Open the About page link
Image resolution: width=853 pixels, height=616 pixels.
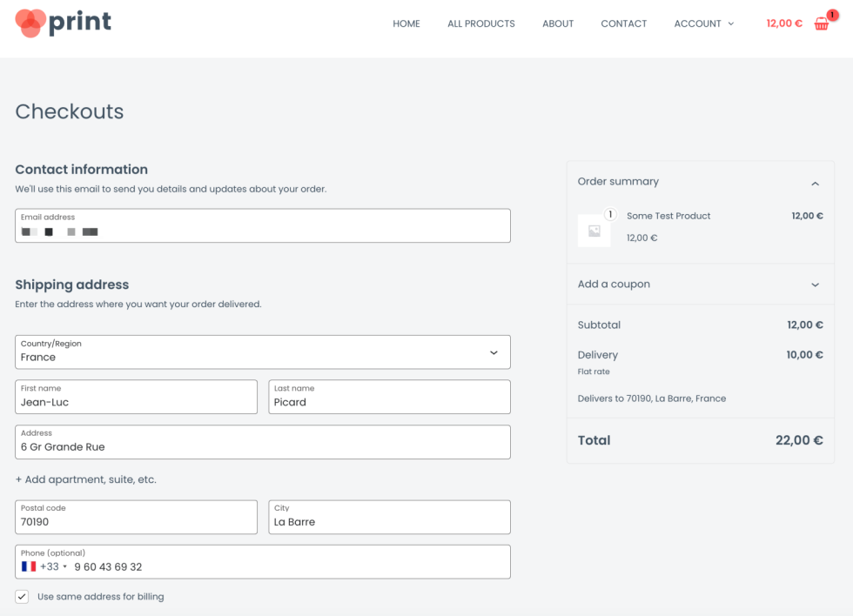(x=558, y=23)
